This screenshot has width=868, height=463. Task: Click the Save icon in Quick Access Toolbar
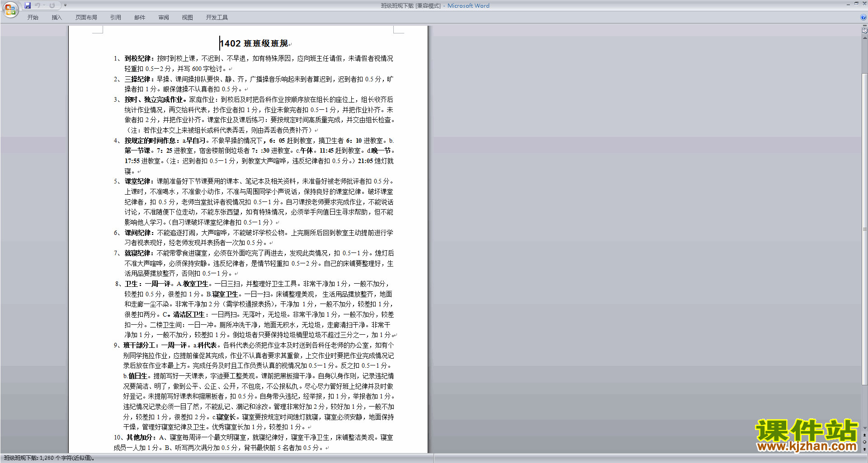[28, 5]
